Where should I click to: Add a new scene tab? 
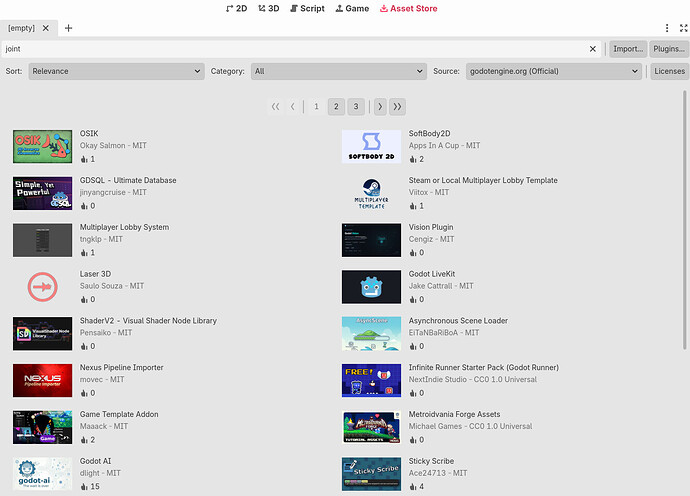tap(68, 28)
